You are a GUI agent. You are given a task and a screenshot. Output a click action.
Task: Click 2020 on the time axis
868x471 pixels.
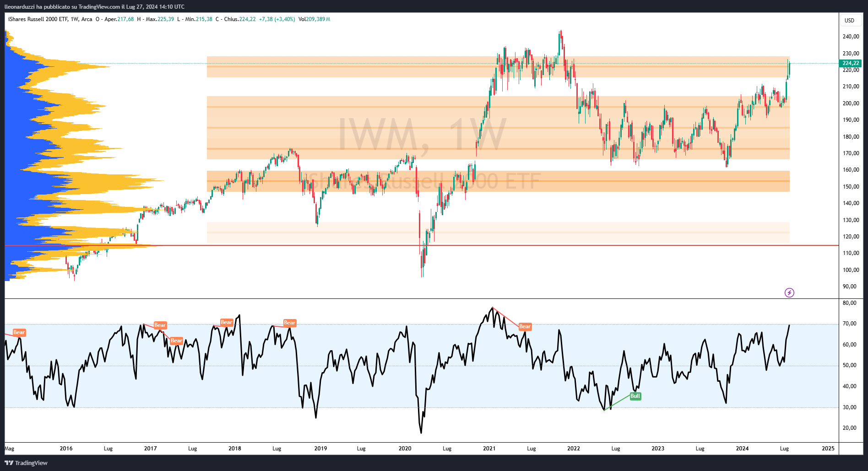pos(405,449)
